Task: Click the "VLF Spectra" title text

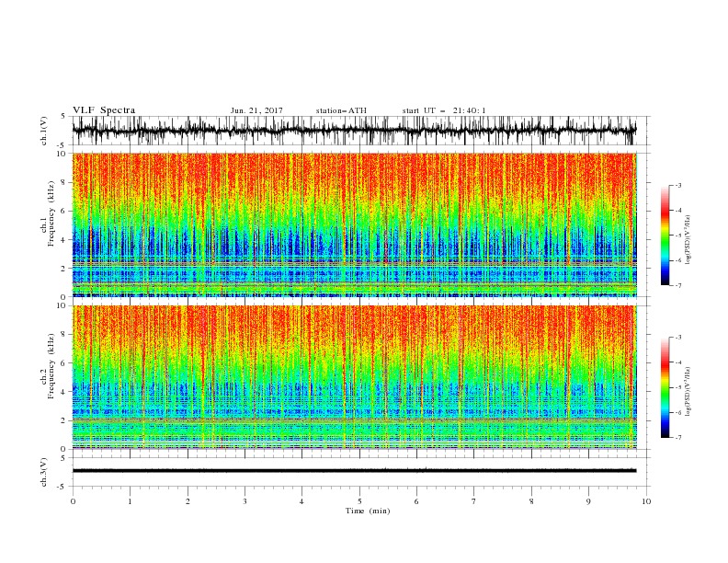Action: pos(104,110)
